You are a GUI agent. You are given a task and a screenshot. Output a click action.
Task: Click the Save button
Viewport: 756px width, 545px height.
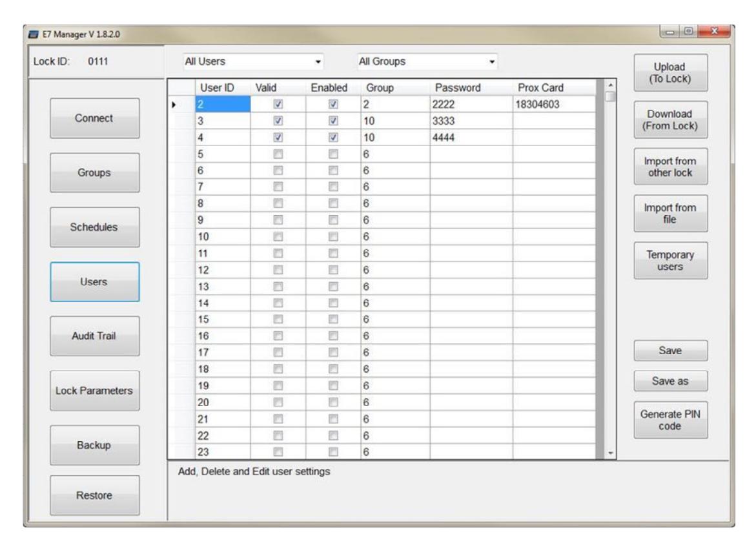point(671,351)
